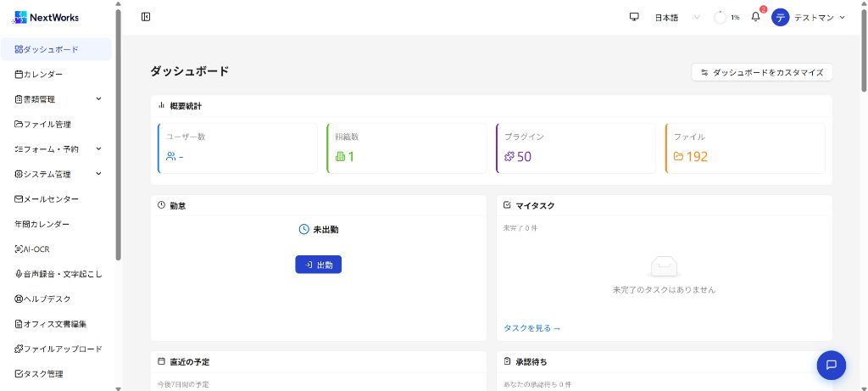Follow the タスクを見る link
This screenshot has width=868, height=391.
coord(532,328)
